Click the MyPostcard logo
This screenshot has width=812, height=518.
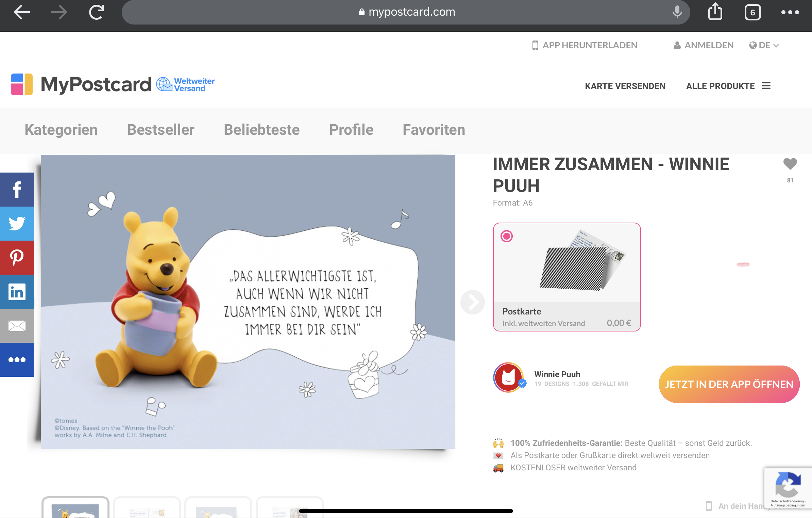pyautogui.click(x=81, y=84)
